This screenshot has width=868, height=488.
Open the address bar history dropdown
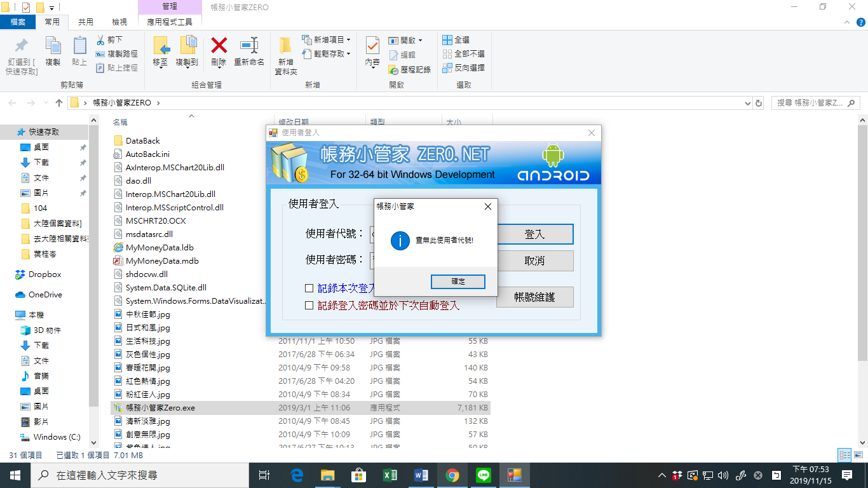pos(748,103)
